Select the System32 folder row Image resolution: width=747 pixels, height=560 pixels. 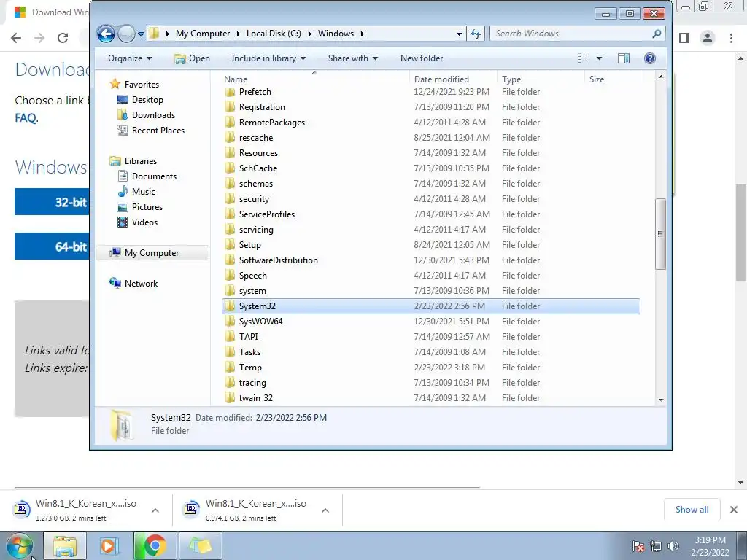pos(430,306)
